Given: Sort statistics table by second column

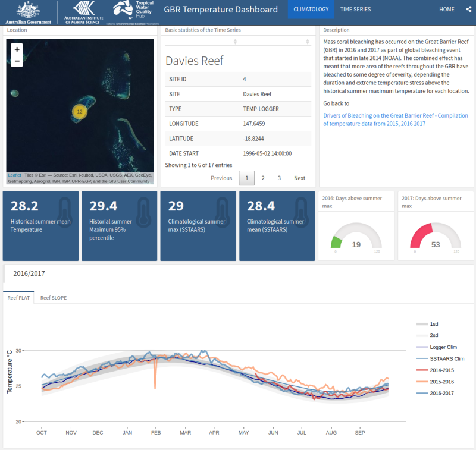Looking at the screenshot, I should coord(308,42).
